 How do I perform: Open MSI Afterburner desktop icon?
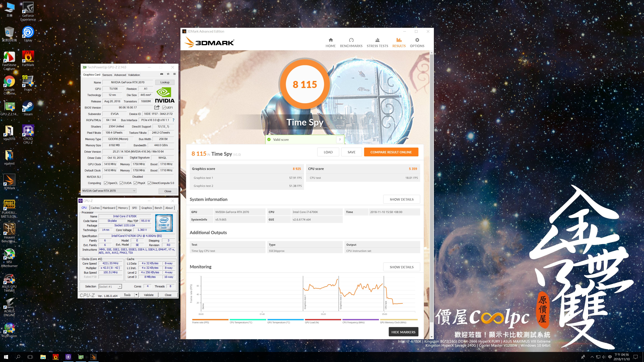9,258
